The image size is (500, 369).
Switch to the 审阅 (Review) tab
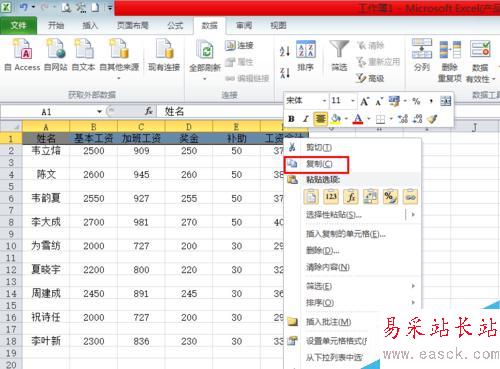(244, 25)
